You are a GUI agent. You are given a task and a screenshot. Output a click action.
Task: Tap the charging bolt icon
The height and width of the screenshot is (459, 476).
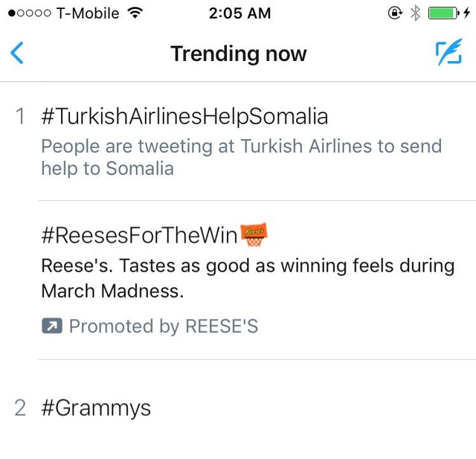[467, 13]
